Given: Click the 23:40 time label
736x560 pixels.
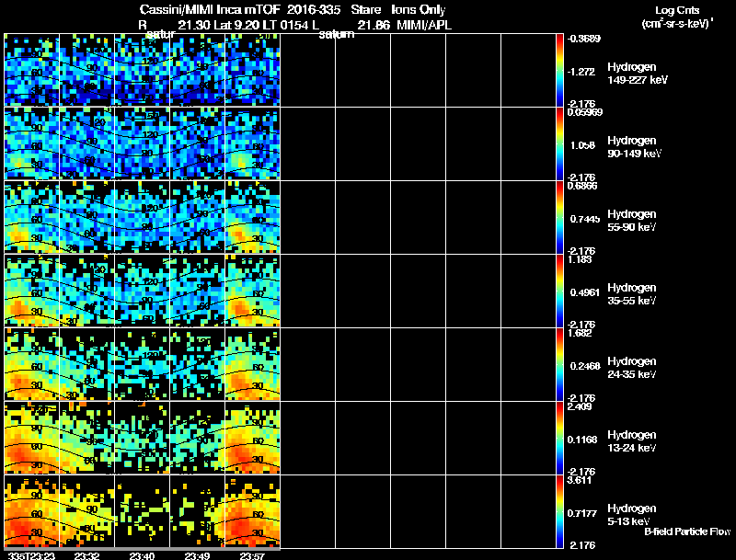Looking at the screenshot, I should click(x=143, y=555).
